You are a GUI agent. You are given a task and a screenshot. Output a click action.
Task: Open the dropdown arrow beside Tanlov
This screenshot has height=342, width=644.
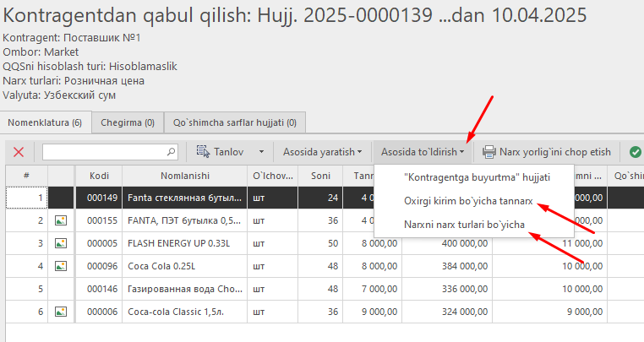[261, 152]
